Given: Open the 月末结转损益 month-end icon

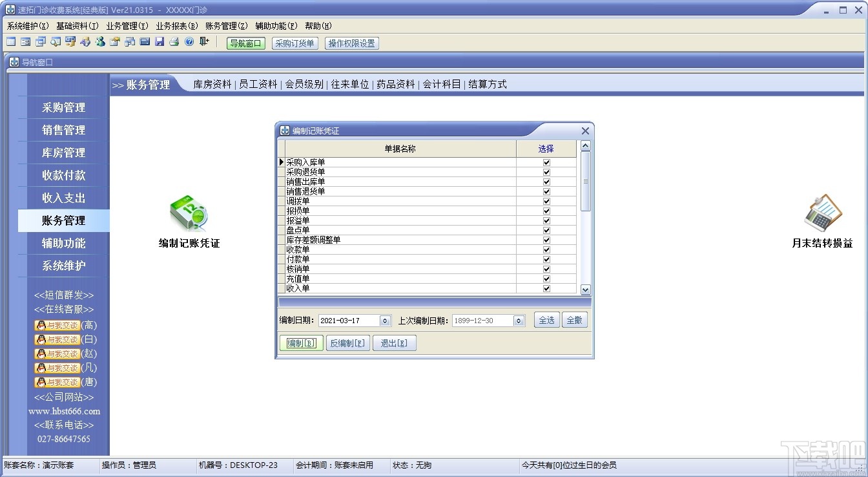Looking at the screenshot, I should point(821,213).
